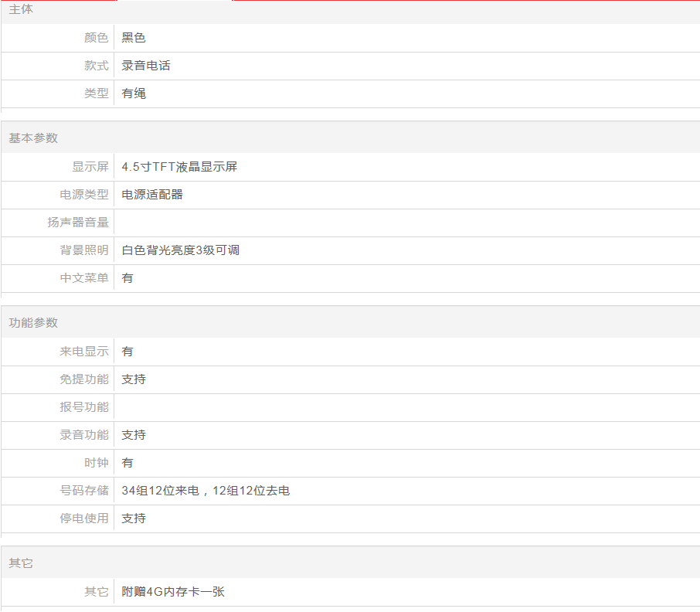Click the 电源适配器 value
Image resolution: width=700 pixels, height=612 pixels.
click(x=152, y=195)
